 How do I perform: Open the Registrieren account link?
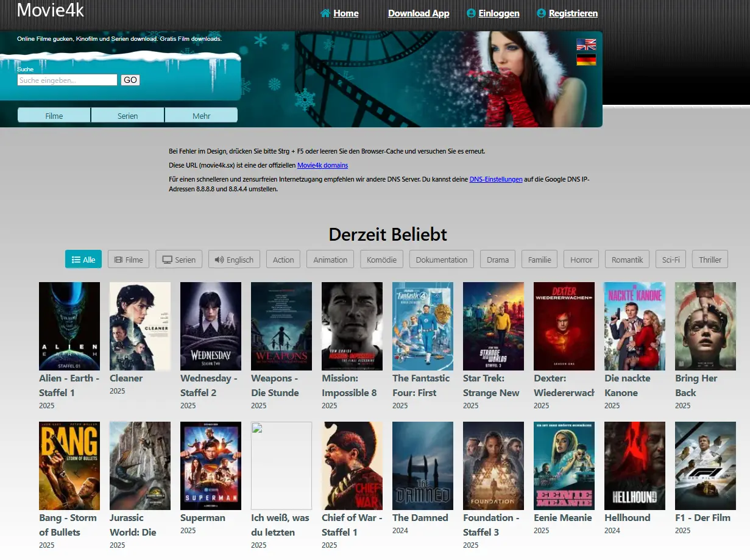point(567,13)
